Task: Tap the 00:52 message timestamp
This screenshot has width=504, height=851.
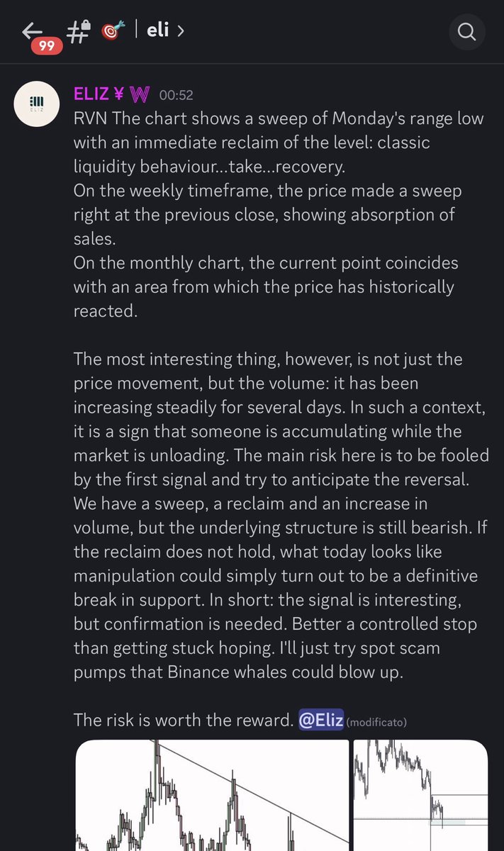Action: point(176,95)
